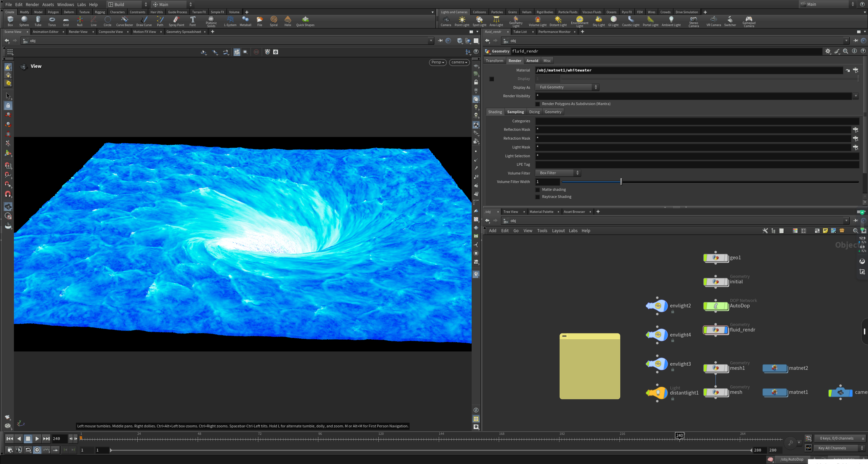Open the Windows menu
This screenshot has height=464, width=868.
click(x=65, y=4)
